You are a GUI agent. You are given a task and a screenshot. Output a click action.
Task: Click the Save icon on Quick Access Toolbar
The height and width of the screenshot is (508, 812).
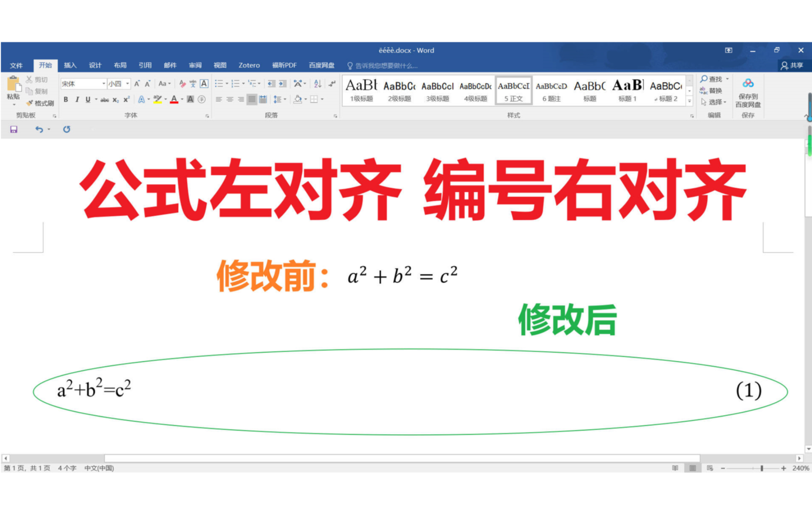tap(14, 130)
